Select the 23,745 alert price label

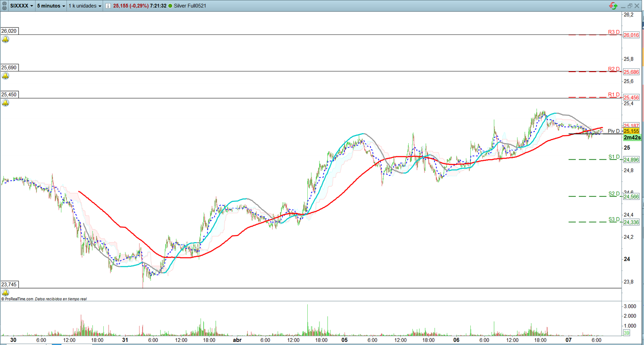[x=9, y=285]
